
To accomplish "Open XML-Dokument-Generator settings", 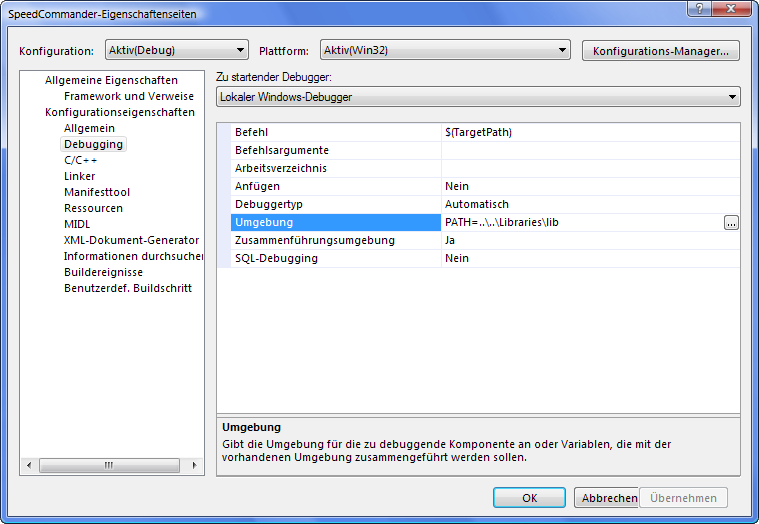I will [x=131, y=240].
